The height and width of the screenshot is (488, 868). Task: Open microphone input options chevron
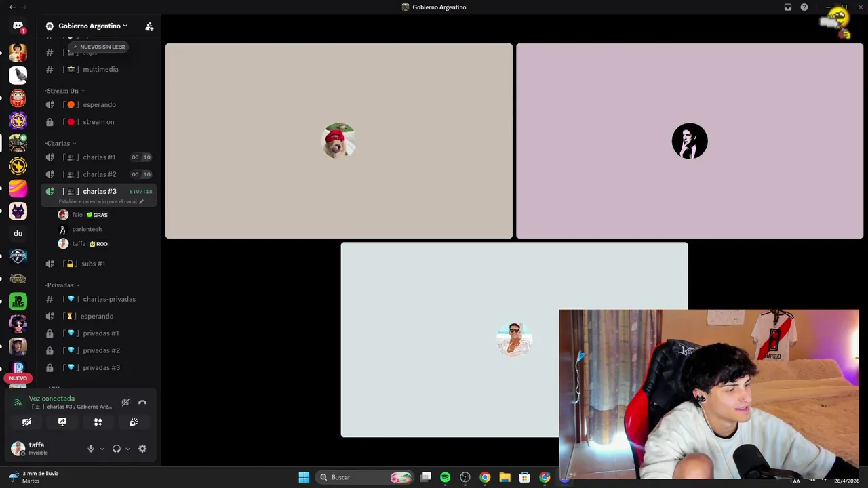point(102,449)
